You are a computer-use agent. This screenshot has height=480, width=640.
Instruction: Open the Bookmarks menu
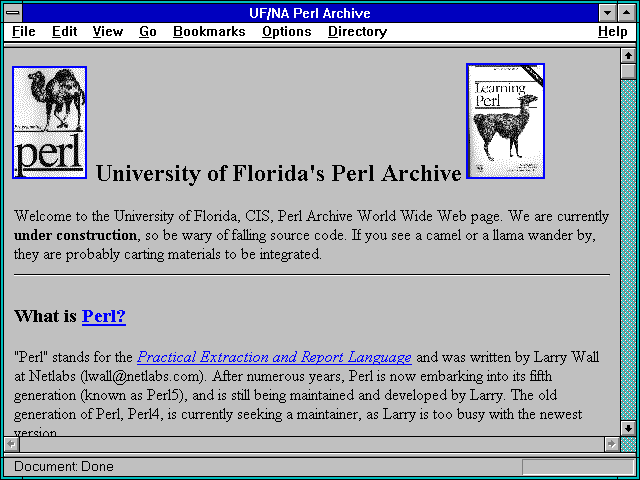pos(209,31)
